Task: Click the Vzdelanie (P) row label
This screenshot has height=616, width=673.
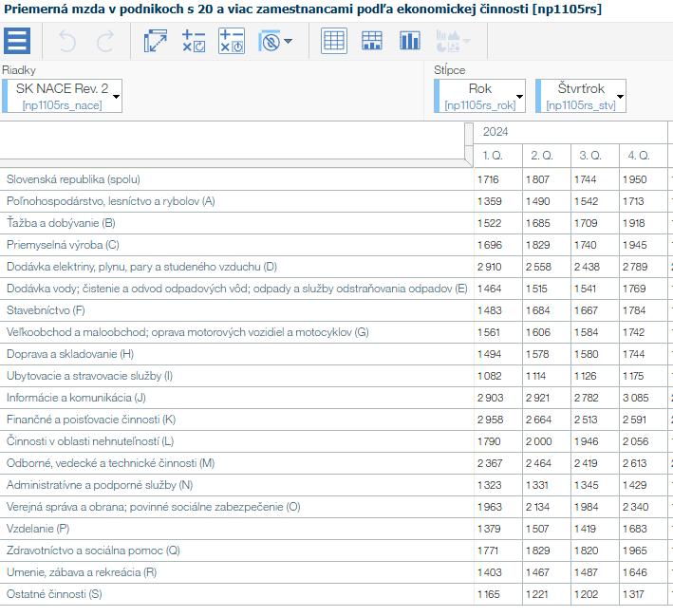Action: click(x=38, y=529)
